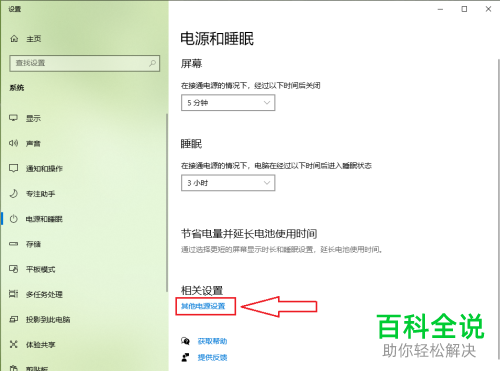Image resolution: width=500 pixels, height=371 pixels.
Task: Click the 提供反馈 person icon
Action: pos(185,357)
